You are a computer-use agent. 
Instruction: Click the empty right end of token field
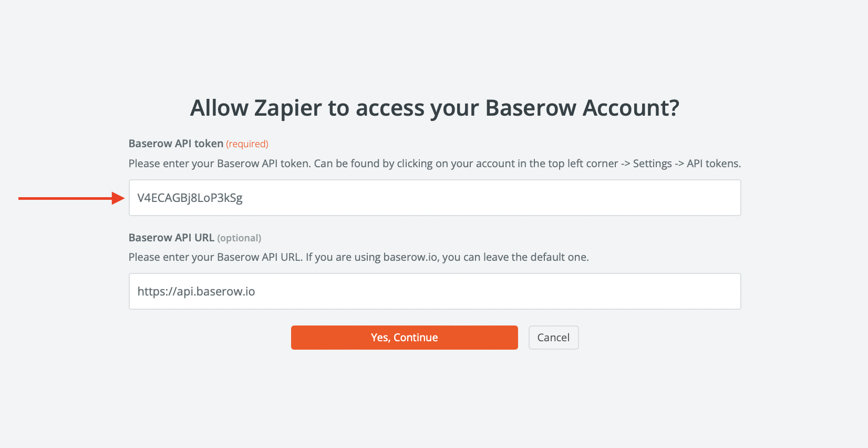683,198
